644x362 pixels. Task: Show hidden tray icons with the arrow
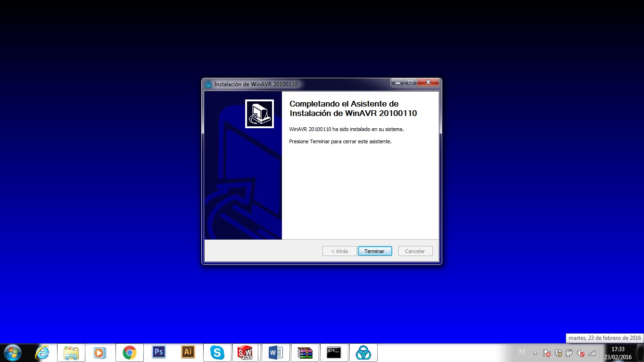point(535,353)
